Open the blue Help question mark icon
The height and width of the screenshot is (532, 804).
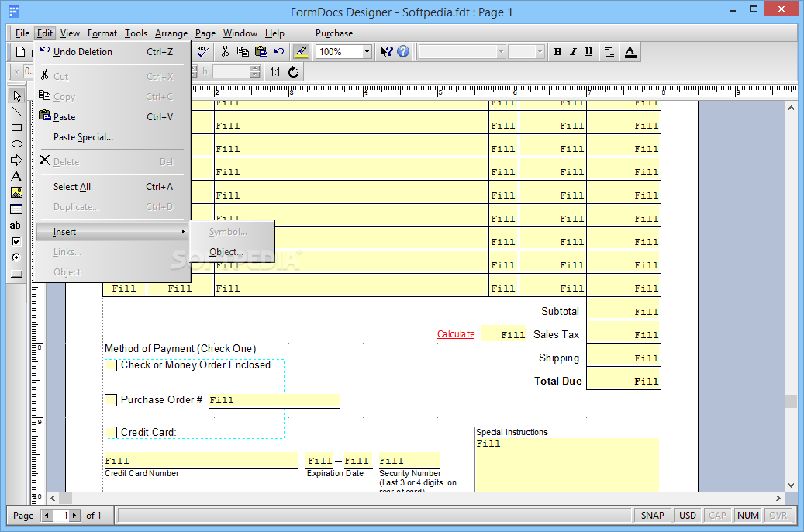point(403,51)
